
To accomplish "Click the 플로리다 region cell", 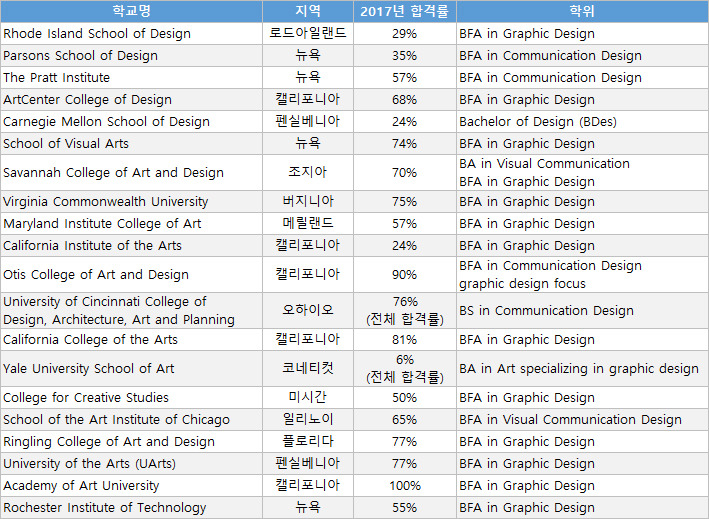I will tap(307, 442).
